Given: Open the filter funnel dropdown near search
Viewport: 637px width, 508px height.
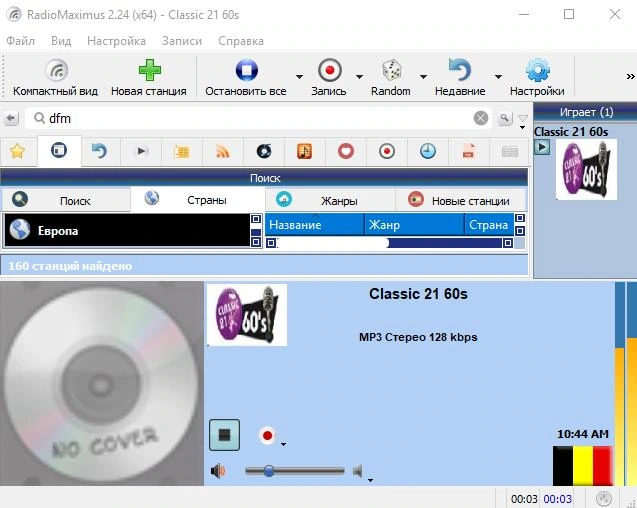Looking at the screenshot, I should [x=523, y=121].
